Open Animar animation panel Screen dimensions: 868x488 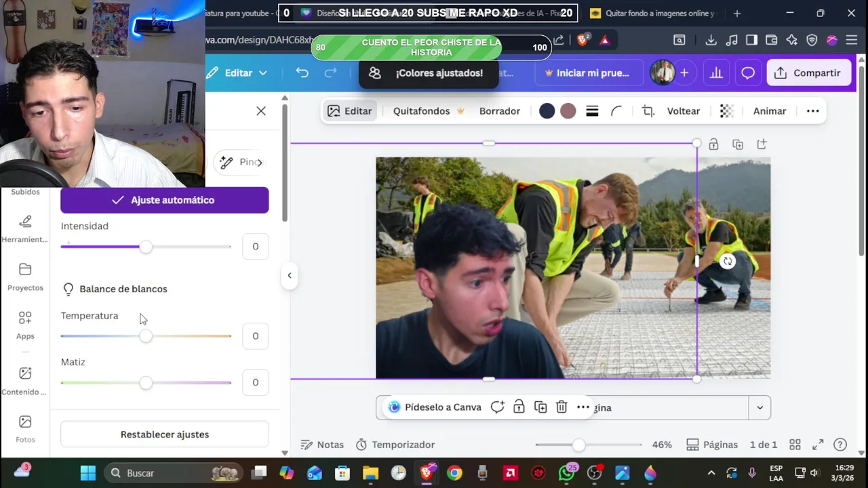pos(770,111)
